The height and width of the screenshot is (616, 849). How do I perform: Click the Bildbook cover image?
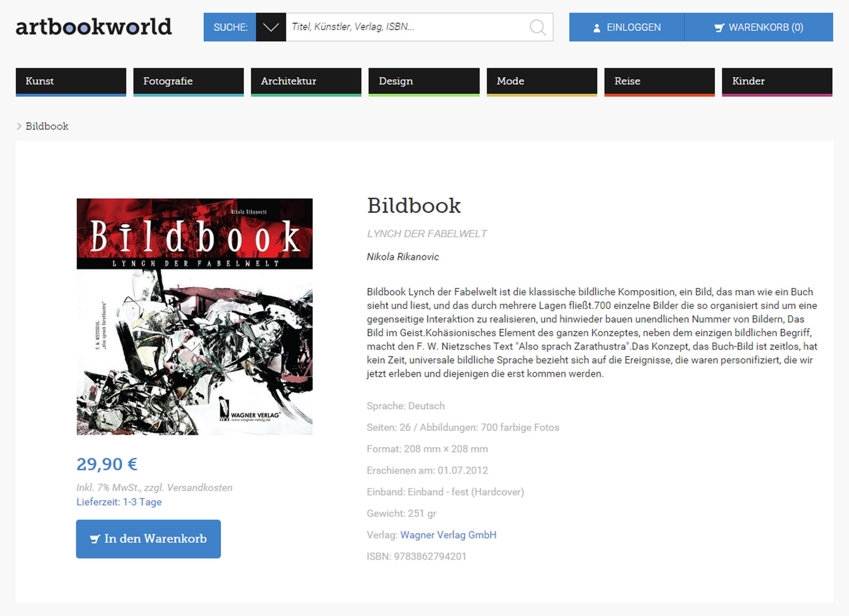click(x=194, y=316)
